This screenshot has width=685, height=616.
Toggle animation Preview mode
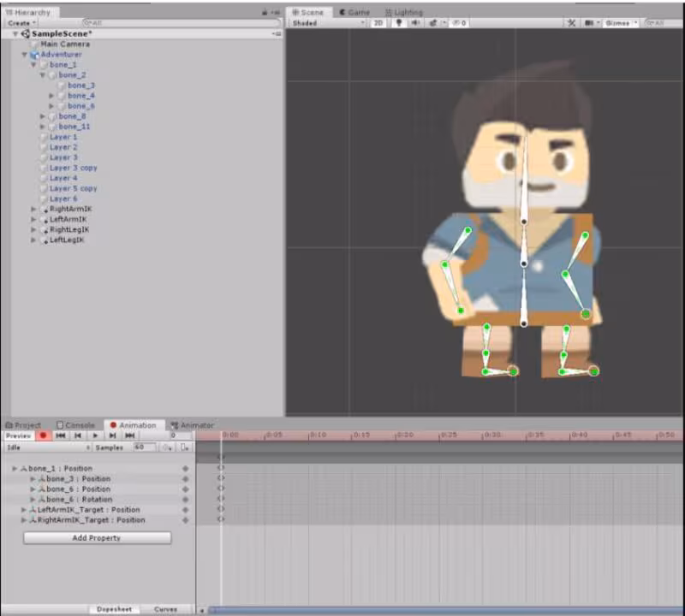(18, 435)
